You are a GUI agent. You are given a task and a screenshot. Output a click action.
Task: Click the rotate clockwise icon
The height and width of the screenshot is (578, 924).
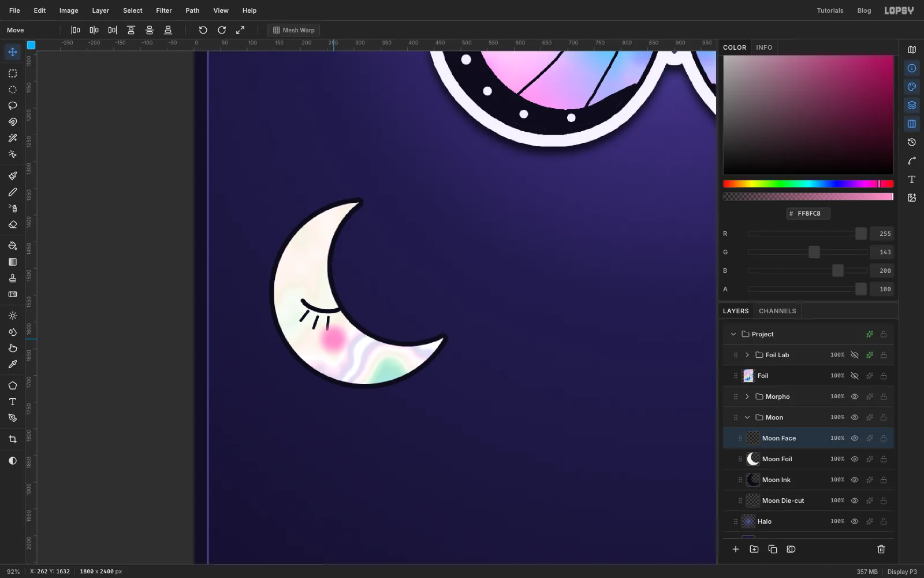(222, 30)
